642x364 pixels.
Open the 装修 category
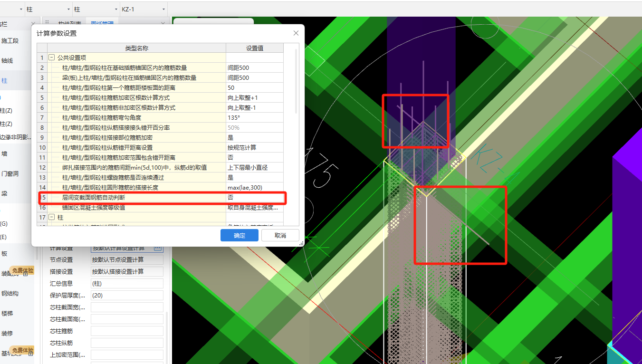pos(7,333)
